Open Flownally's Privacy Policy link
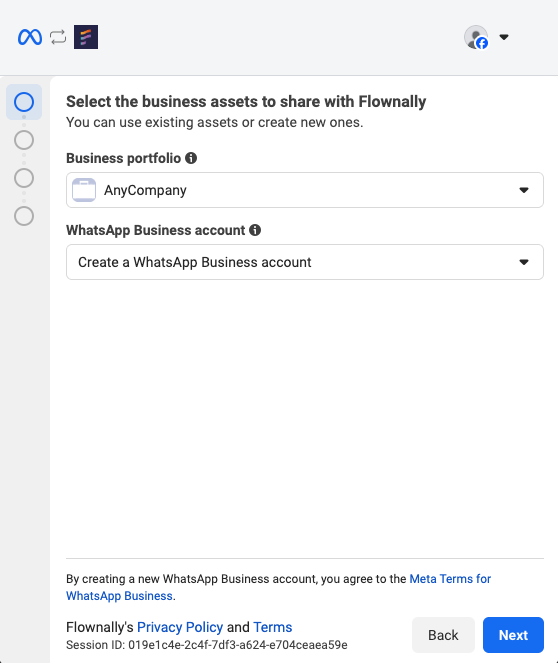Image resolution: width=558 pixels, height=663 pixels. (x=180, y=627)
